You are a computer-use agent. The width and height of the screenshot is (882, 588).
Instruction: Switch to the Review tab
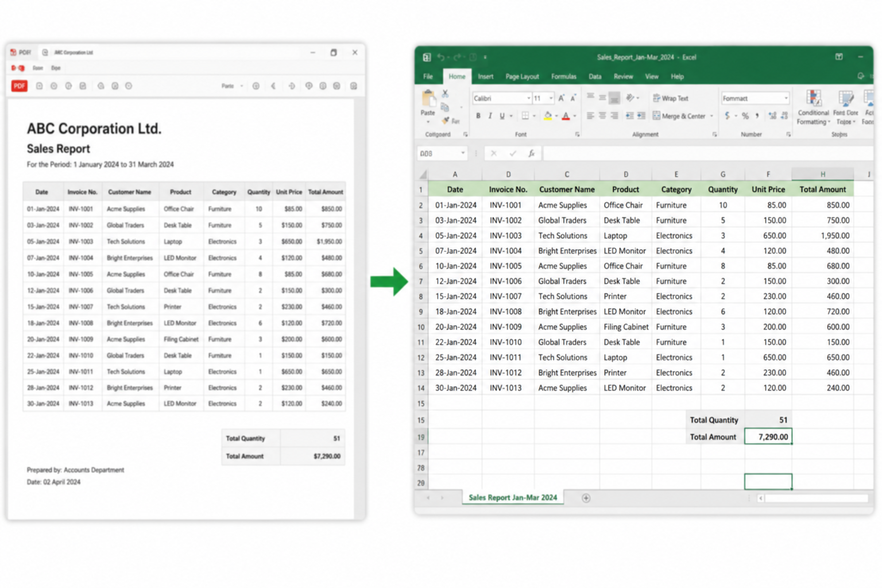click(x=623, y=76)
